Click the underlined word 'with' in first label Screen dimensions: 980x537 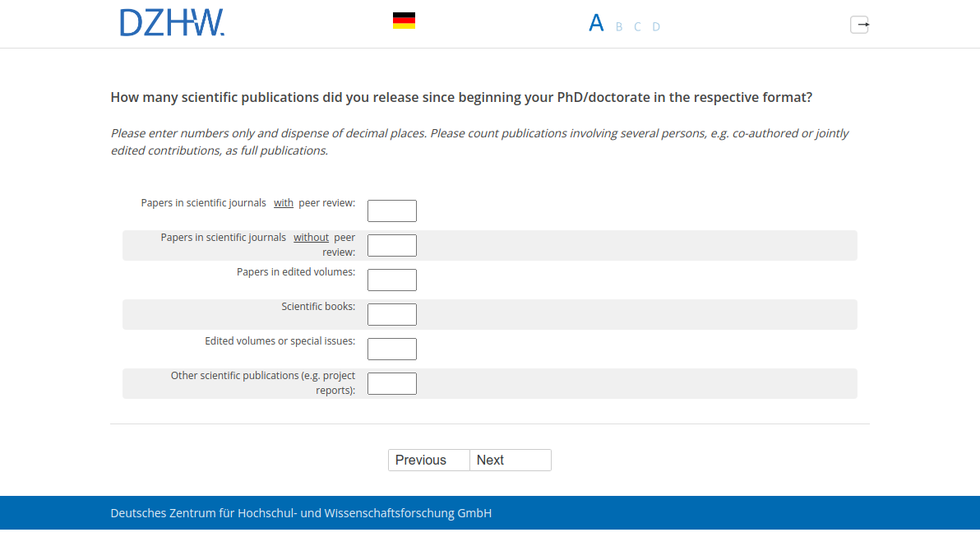(x=284, y=203)
